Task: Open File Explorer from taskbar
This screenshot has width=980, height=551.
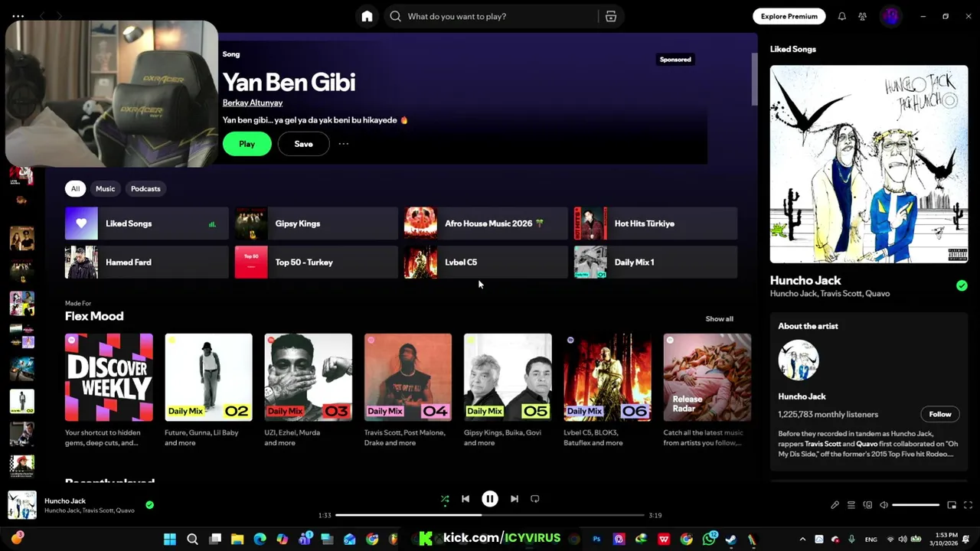Action: coord(237,539)
